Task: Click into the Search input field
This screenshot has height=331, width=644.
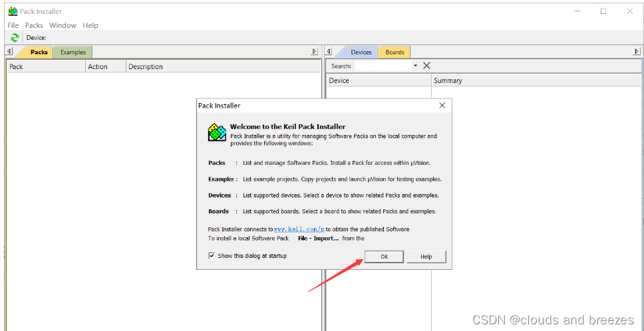Action: point(383,66)
